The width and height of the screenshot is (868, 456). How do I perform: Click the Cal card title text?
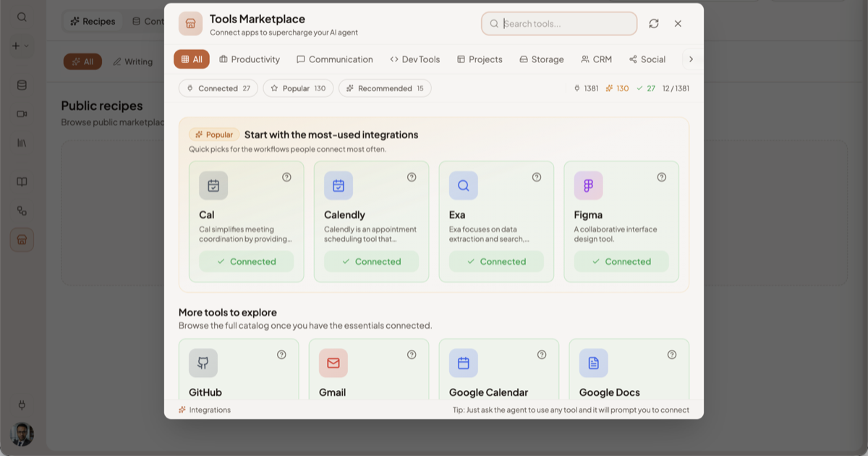pyautogui.click(x=207, y=215)
